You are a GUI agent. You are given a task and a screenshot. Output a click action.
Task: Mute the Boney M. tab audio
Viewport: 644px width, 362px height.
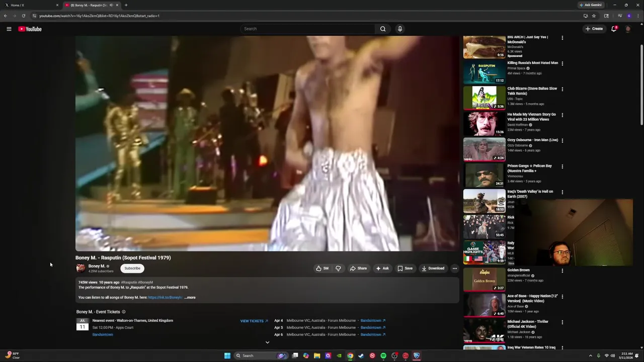pos(111,5)
